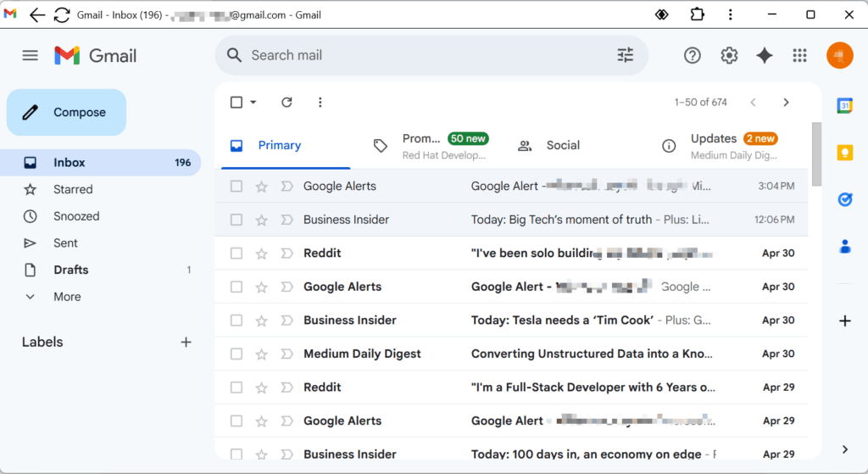Open the Drafts folder
Screen dimensions: 868x474
pos(100,270)
